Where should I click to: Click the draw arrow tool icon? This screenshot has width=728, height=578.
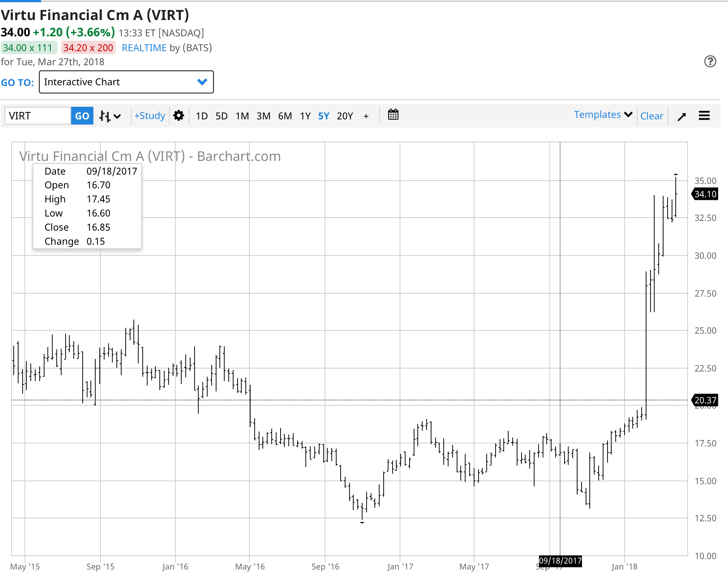682,116
